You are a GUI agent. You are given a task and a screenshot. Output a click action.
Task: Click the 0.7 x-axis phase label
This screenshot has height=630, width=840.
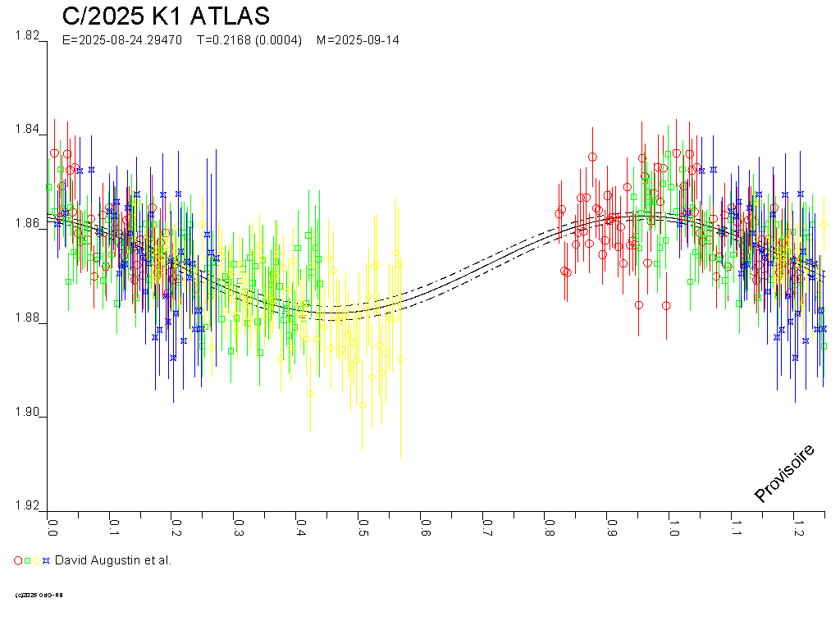click(x=486, y=524)
